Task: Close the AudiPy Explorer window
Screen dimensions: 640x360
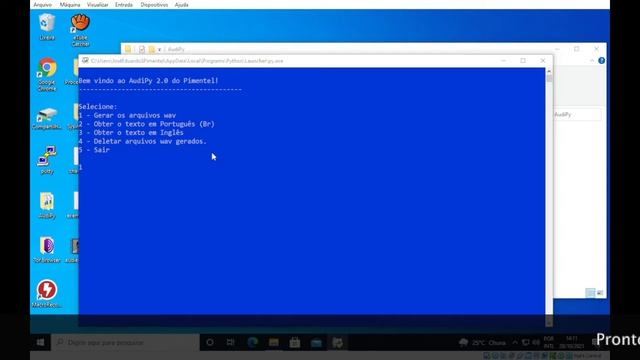Action: click(597, 49)
